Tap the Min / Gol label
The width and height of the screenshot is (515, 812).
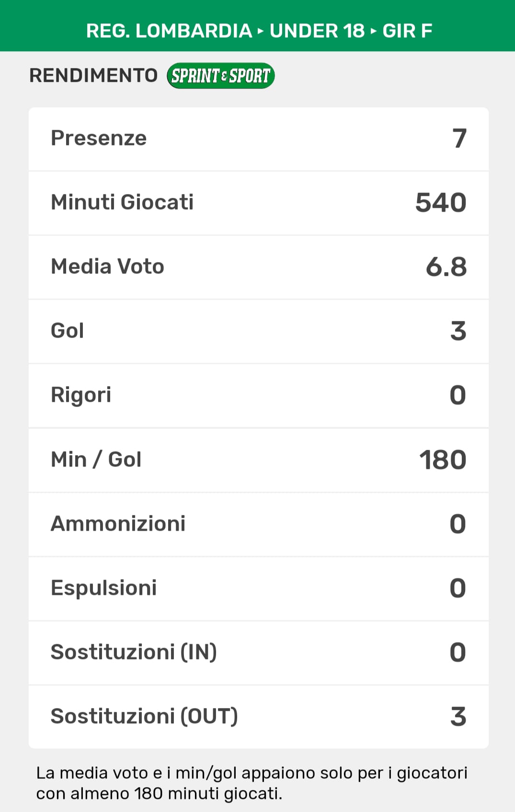click(96, 460)
